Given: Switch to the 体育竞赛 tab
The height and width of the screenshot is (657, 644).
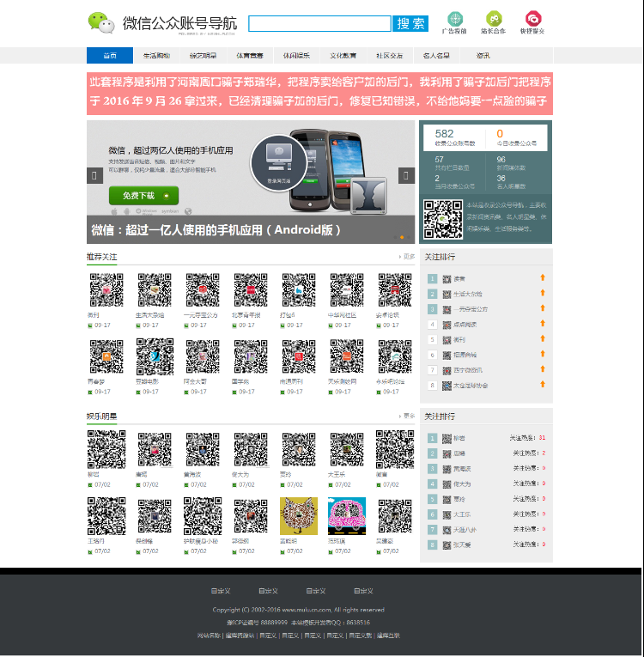Looking at the screenshot, I should tap(250, 56).
